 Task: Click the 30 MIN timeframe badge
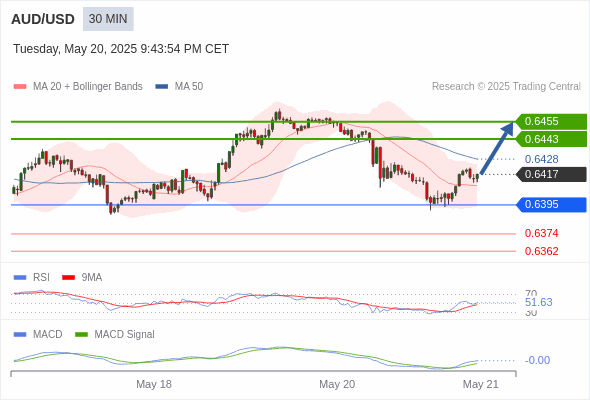(108, 19)
